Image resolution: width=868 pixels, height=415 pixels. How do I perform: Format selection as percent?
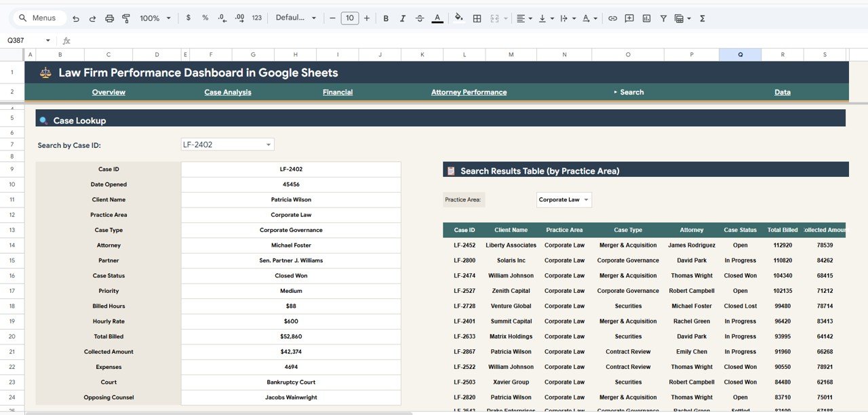tap(205, 18)
